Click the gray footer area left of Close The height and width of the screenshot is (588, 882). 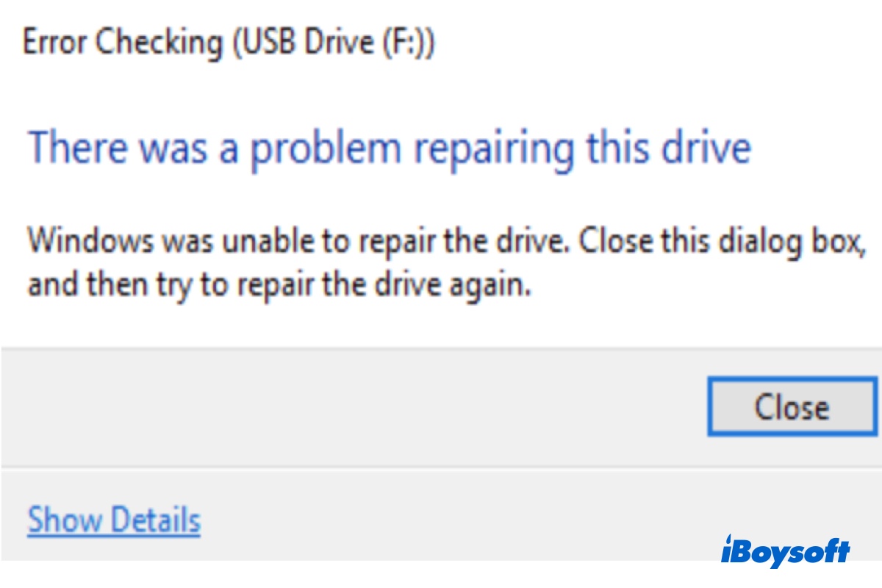coord(353,407)
